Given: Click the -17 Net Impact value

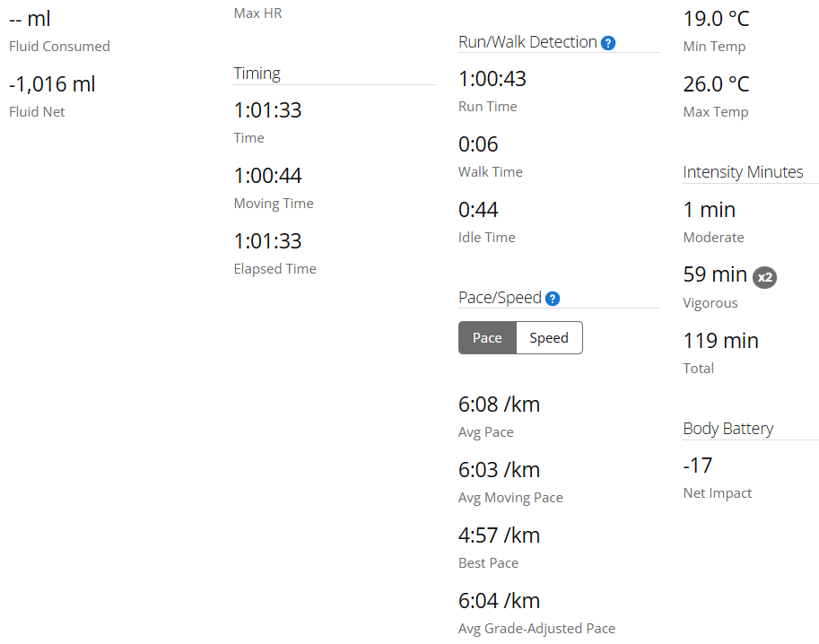Looking at the screenshot, I should tap(698, 466).
